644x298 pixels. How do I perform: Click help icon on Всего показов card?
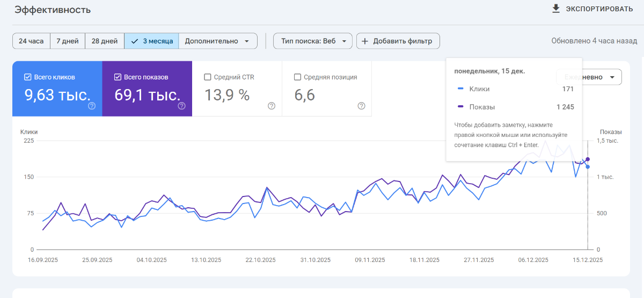coord(181,106)
